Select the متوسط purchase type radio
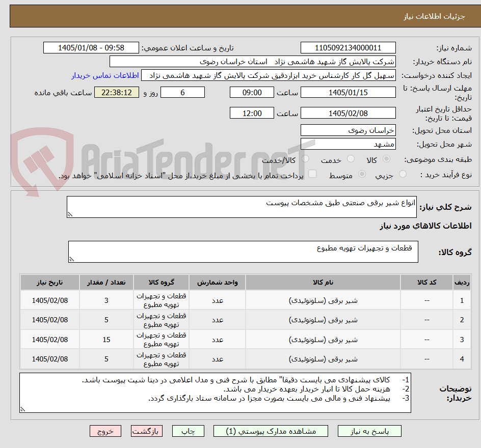The width and height of the screenshot is (481, 448). point(362,174)
